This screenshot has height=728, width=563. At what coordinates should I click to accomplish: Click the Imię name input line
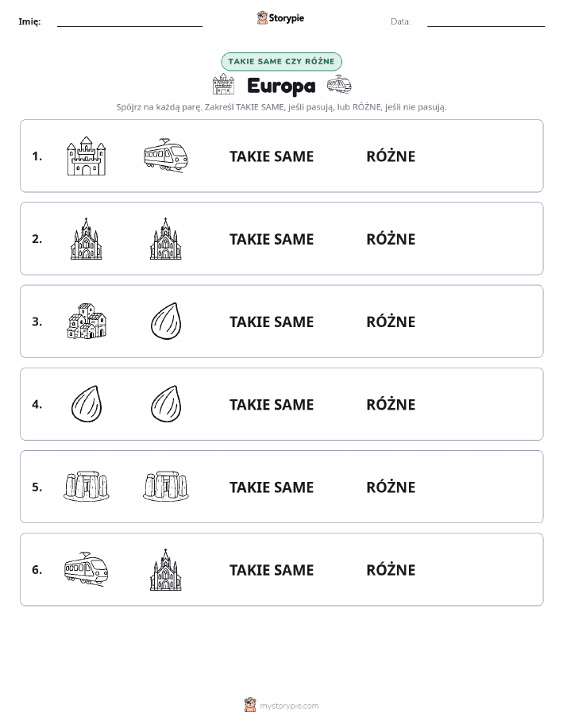pos(129,22)
